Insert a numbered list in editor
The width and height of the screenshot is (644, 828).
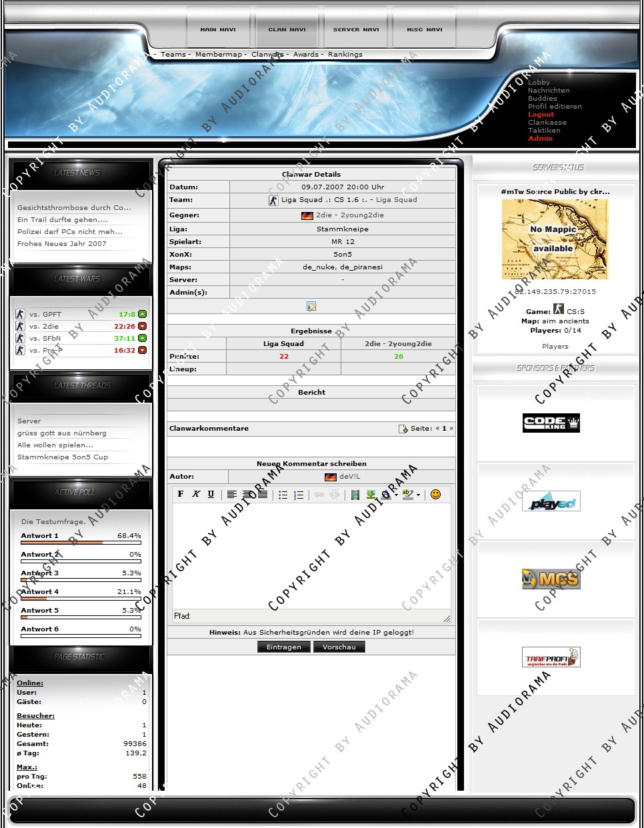pyautogui.click(x=299, y=495)
